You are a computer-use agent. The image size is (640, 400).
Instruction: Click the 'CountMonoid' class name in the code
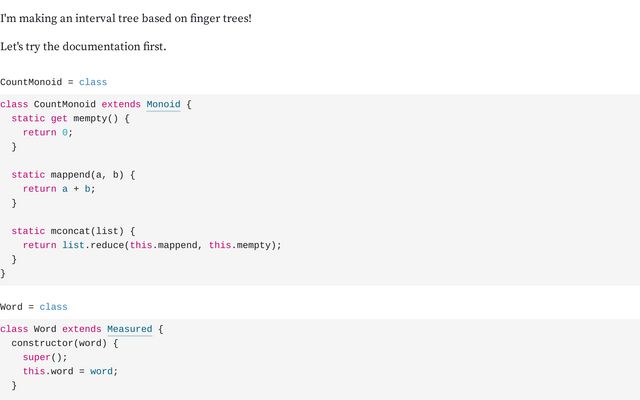pos(65,104)
